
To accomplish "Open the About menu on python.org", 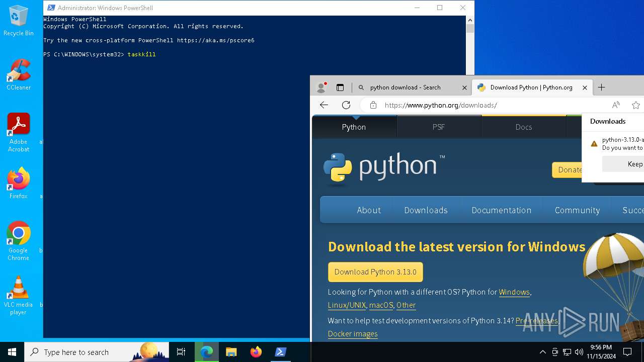I will [x=369, y=210].
